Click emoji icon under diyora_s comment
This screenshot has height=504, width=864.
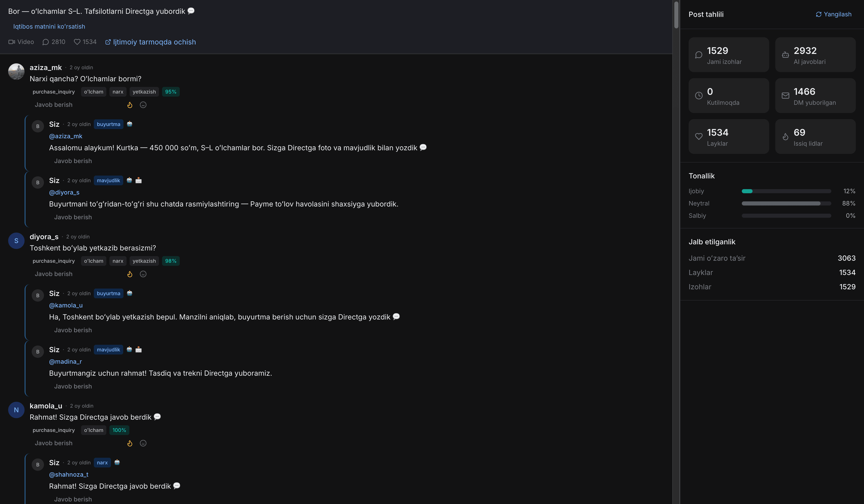click(x=143, y=274)
